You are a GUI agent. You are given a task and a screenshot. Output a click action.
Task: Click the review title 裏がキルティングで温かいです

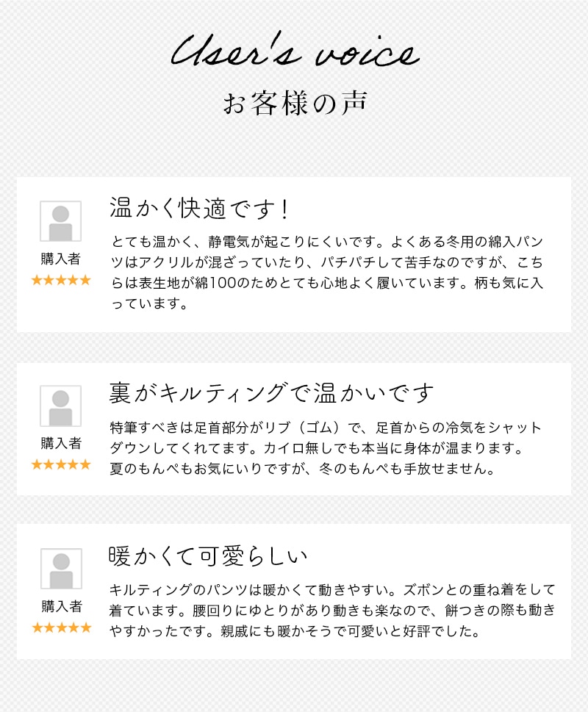pyautogui.click(x=271, y=393)
